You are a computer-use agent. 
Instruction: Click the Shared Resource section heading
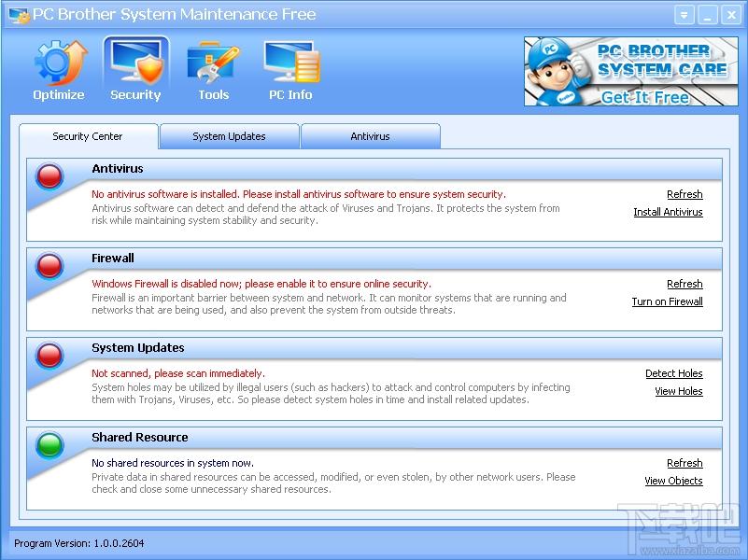(140, 438)
